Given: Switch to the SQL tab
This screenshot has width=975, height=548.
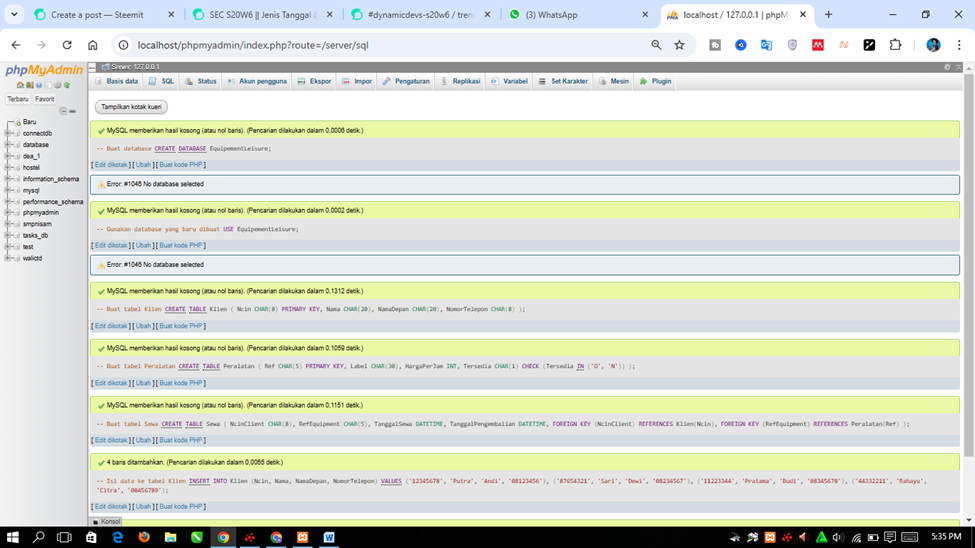Looking at the screenshot, I should [x=162, y=81].
